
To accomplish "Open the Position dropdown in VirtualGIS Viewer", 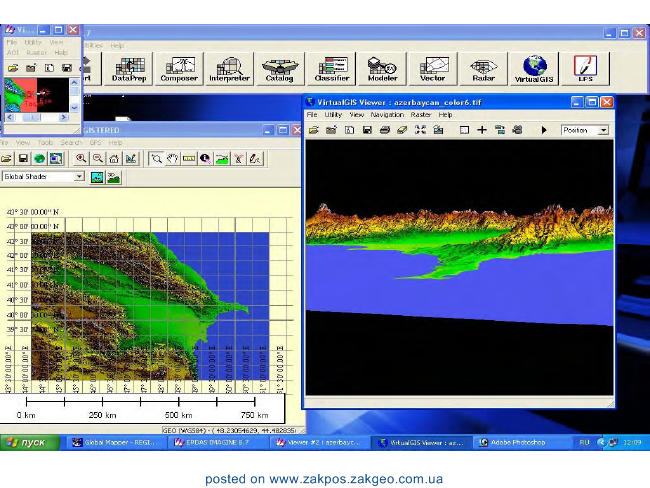I will click(x=604, y=130).
